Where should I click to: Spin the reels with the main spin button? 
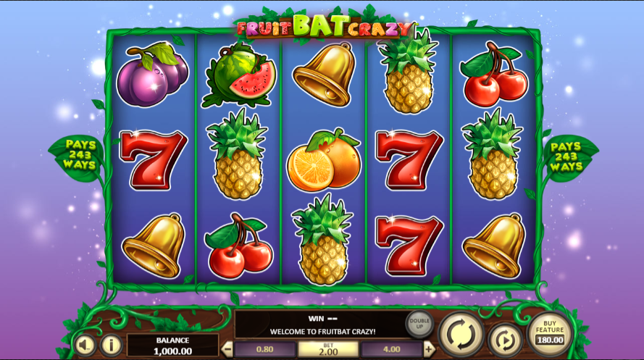461,335
